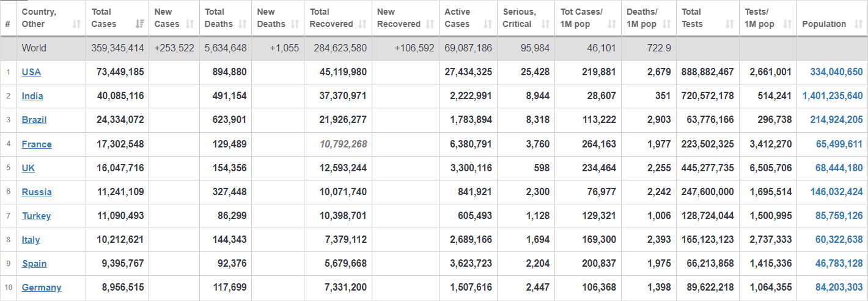Sort by Serious, Critical arrow icon

545,24
